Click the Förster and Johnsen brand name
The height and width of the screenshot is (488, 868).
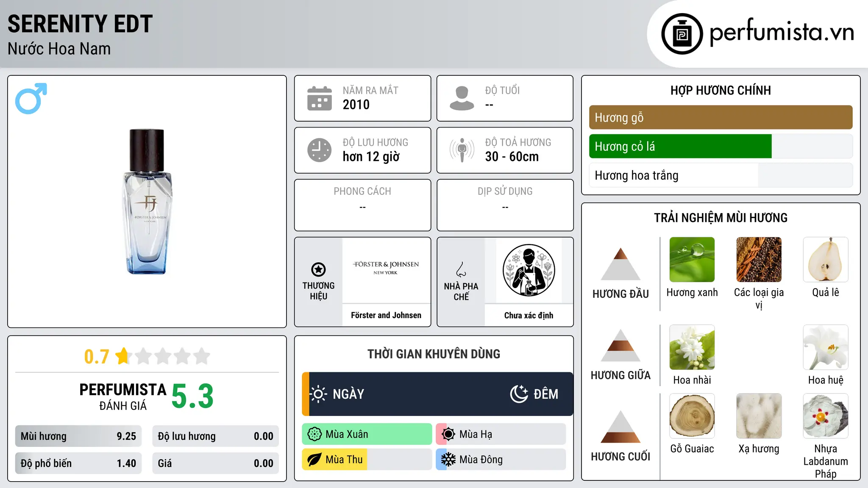[386, 315]
